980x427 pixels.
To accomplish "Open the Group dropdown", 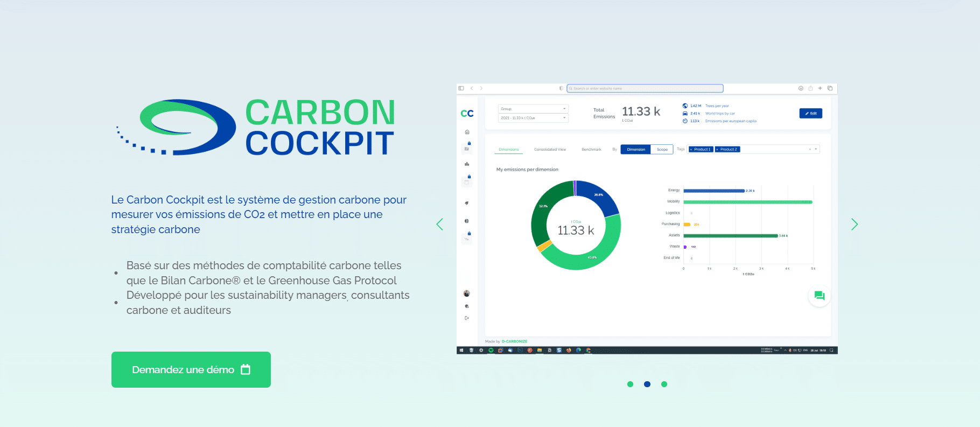I will pos(533,109).
